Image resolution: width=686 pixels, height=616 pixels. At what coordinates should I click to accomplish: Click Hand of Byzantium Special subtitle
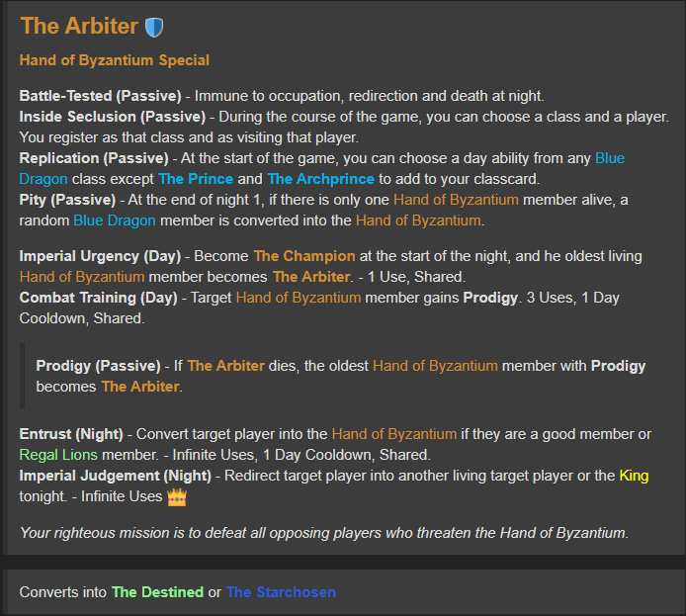coord(115,60)
